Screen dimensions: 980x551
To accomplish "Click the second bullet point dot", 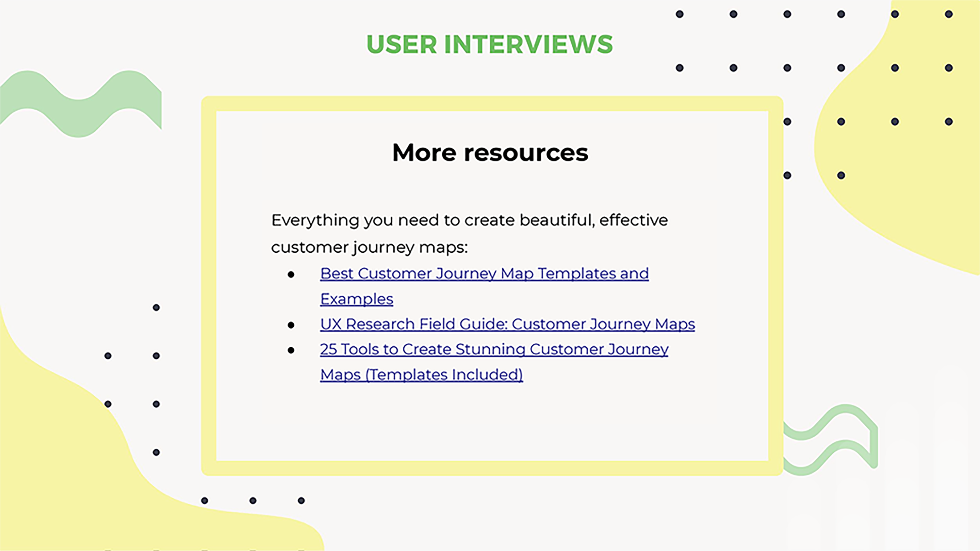I will point(291,325).
